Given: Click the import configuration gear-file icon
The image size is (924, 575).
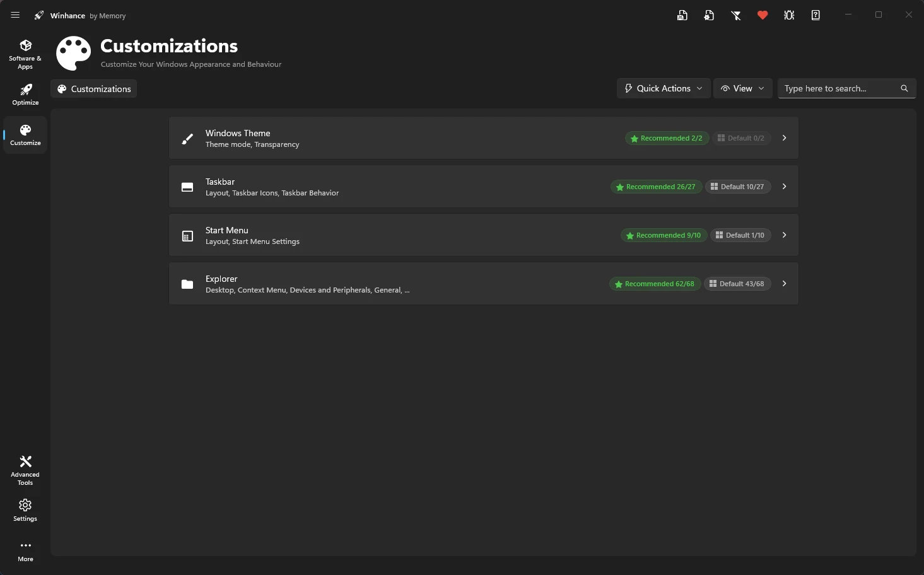Looking at the screenshot, I should pos(709,15).
